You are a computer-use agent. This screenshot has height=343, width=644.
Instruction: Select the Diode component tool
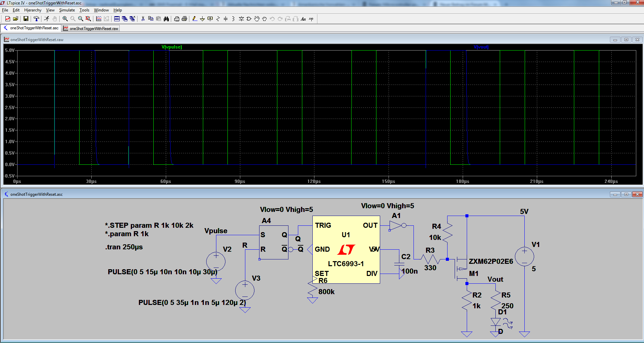pos(241,19)
